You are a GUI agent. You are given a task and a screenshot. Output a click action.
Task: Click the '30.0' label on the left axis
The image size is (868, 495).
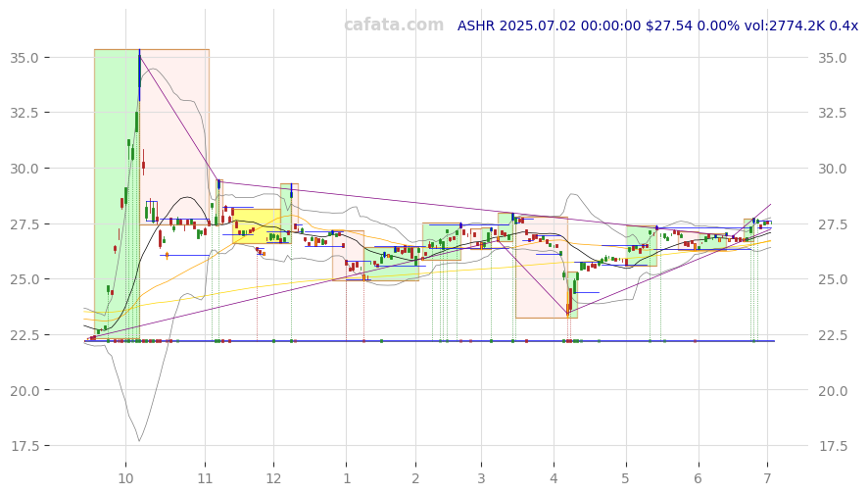24,169
